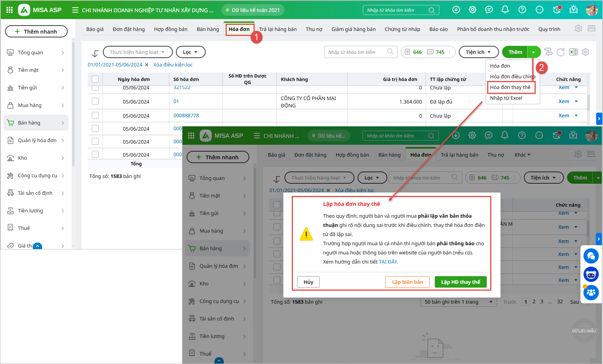Open the community group floating icon
This screenshot has height=364, width=603.
tap(591, 293)
